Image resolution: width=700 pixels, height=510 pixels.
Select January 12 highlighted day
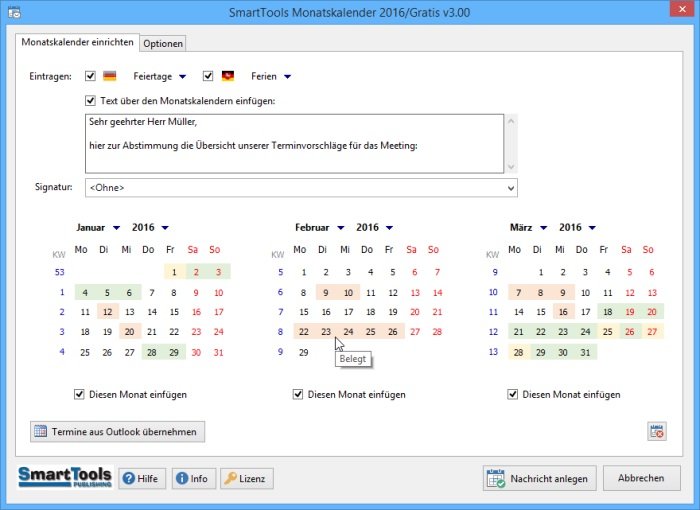(108, 312)
